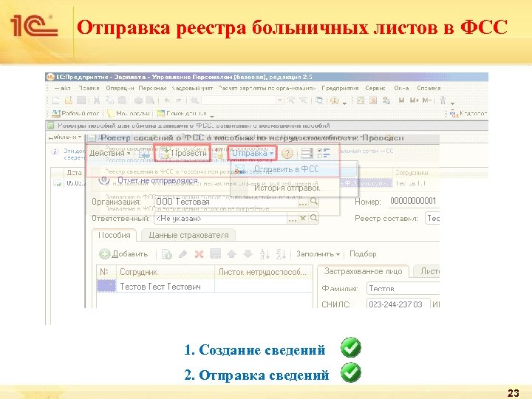
Task: Click the Cut scissors icon in main toolbar
Action: pyautogui.click(x=97, y=100)
